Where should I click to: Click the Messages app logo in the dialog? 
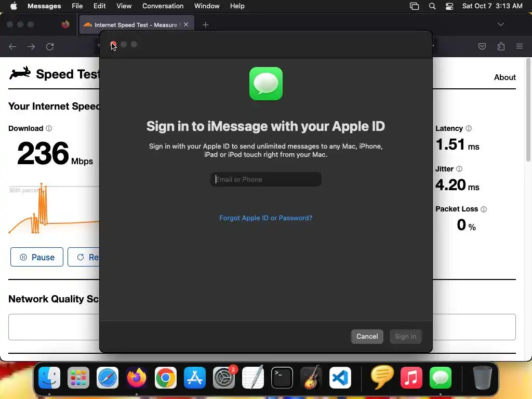pyautogui.click(x=266, y=84)
